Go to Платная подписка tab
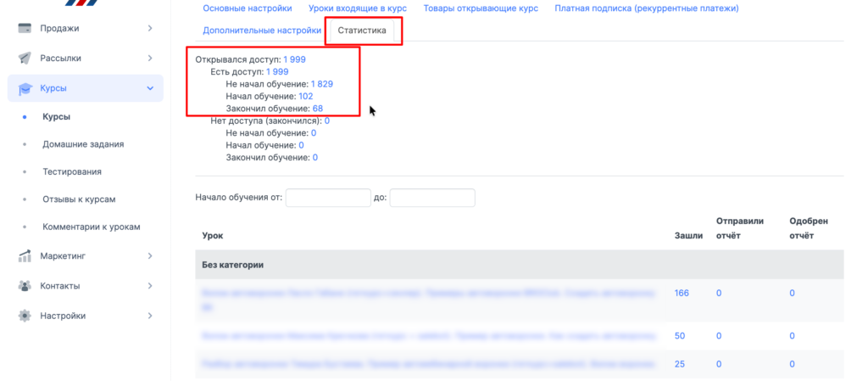This screenshot has width=868, height=381. (647, 8)
